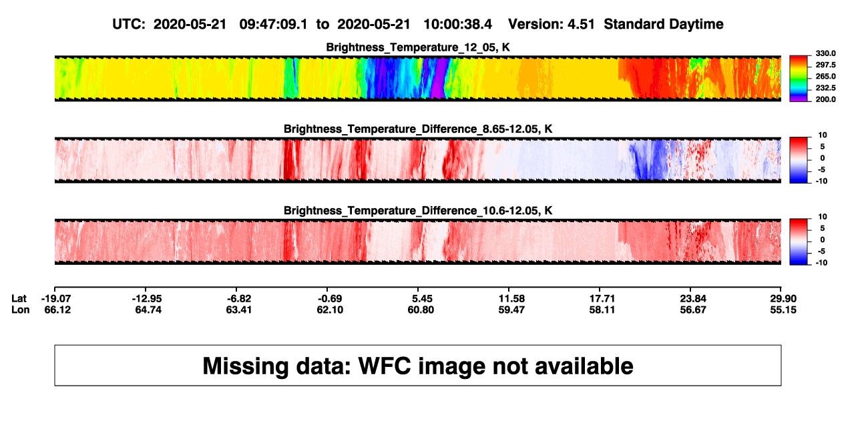This screenshot has height=445, width=868.
Task: Click longitude value '56.67'
Action: tap(693, 310)
